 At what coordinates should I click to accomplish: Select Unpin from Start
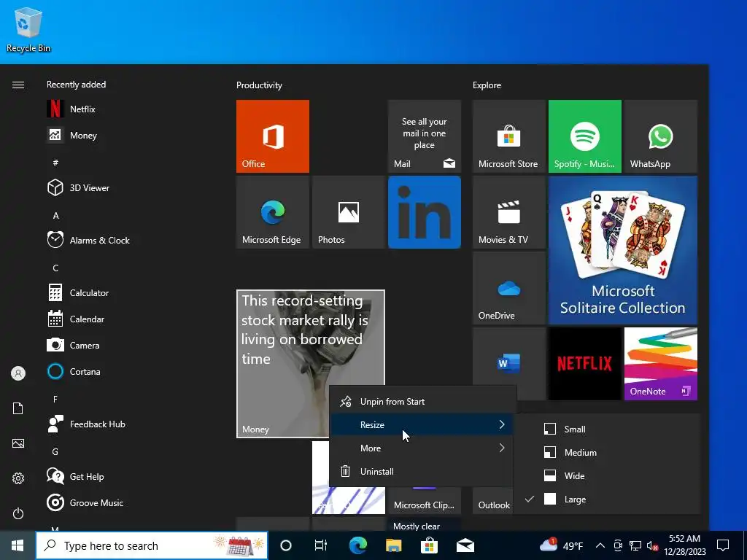pos(423,402)
